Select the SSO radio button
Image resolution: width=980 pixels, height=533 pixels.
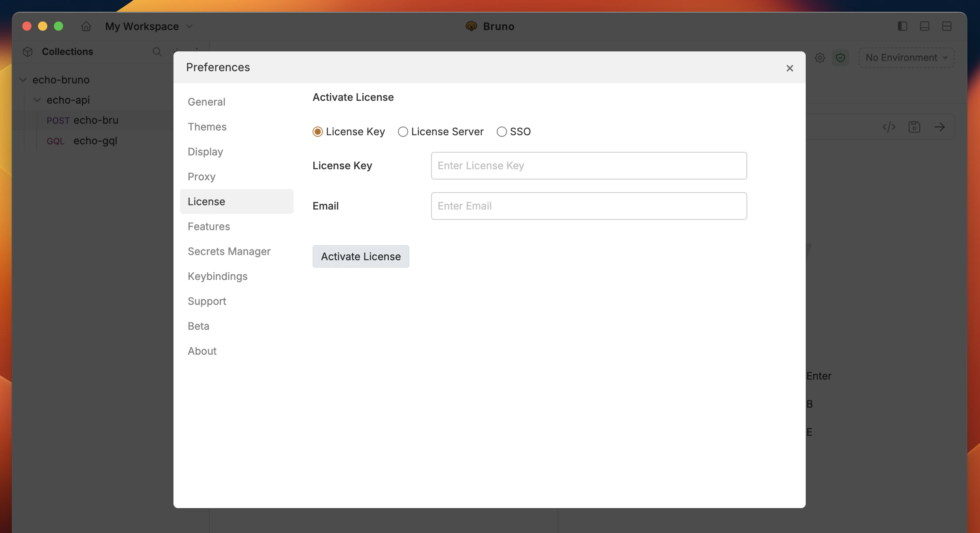[x=501, y=131]
